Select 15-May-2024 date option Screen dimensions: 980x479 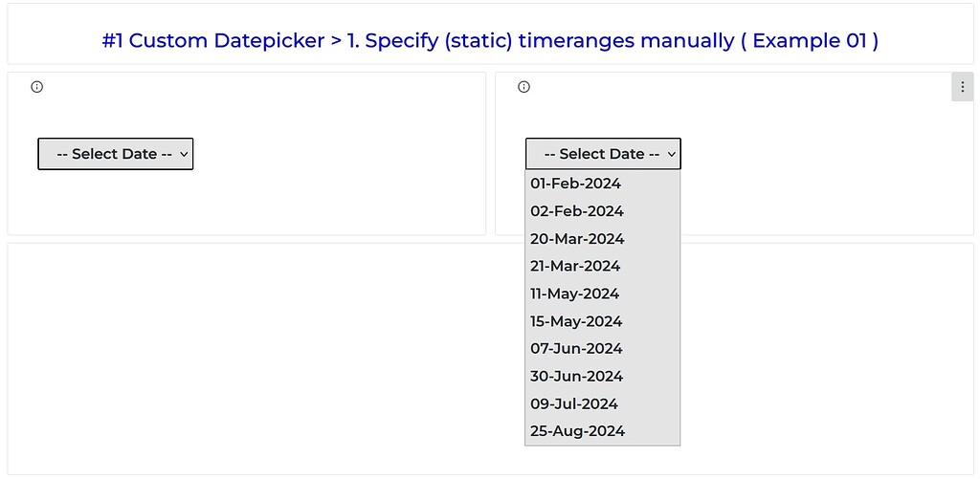[x=603, y=321]
